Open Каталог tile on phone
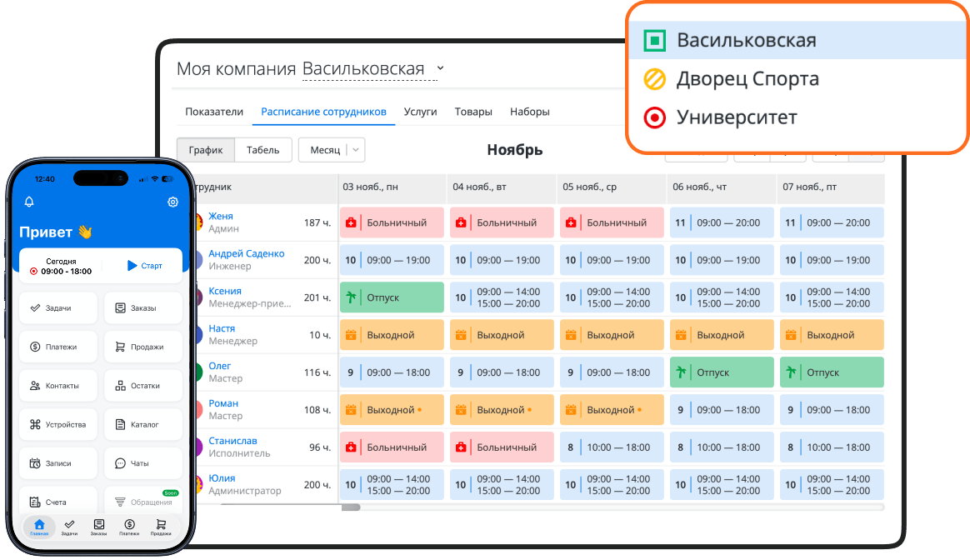Image resolution: width=970 pixels, height=560 pixels. pos(142,424)
